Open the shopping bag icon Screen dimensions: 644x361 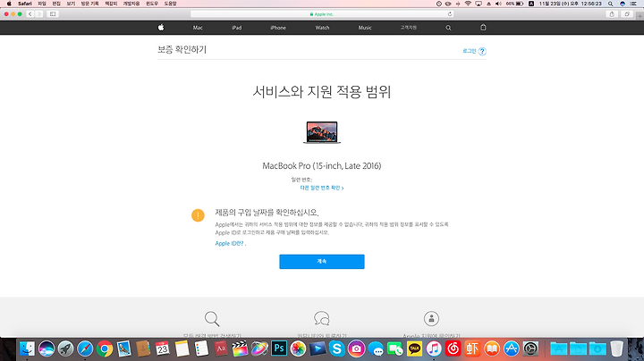483,28
